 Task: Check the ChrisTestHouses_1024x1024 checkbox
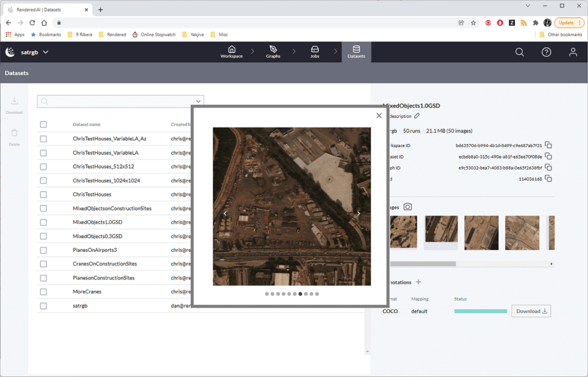point(44,180)
